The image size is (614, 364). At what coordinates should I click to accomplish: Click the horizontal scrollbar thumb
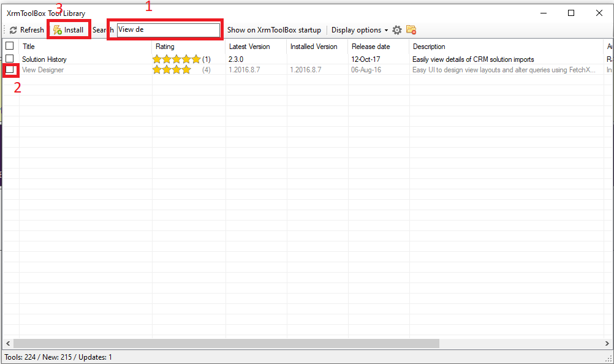tap(226, 344)
